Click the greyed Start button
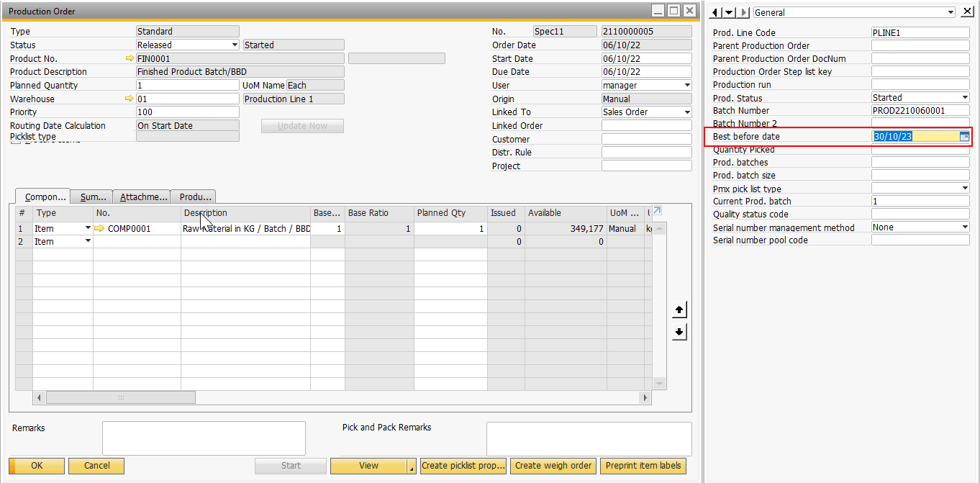Viewport: 980px width, 483px height. [x=291, y=466]
